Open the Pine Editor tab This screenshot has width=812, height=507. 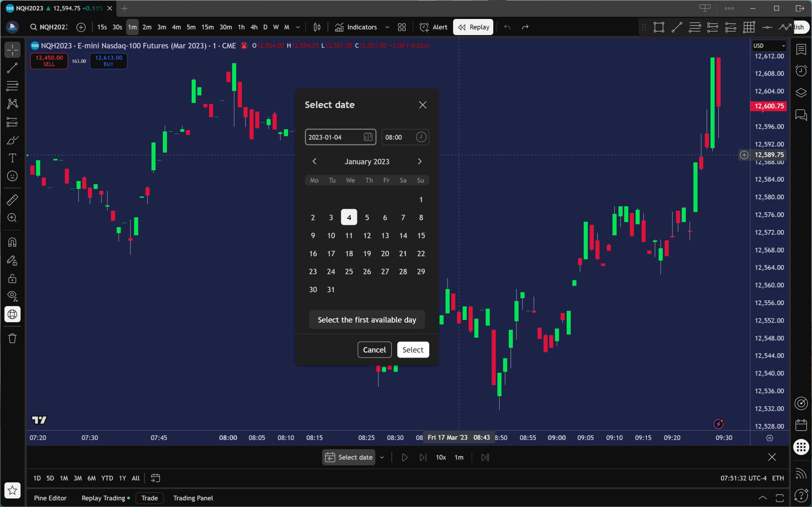(50, 498)
